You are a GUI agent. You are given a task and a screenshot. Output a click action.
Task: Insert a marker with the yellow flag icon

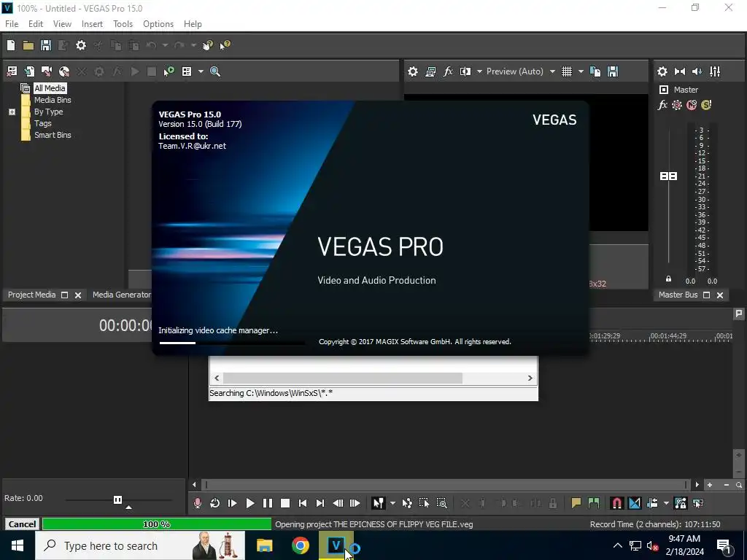point(576,503)
